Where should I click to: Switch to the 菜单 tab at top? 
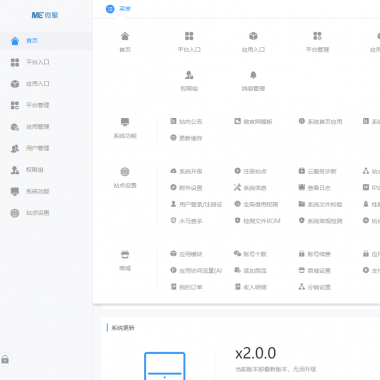point(118,9)
